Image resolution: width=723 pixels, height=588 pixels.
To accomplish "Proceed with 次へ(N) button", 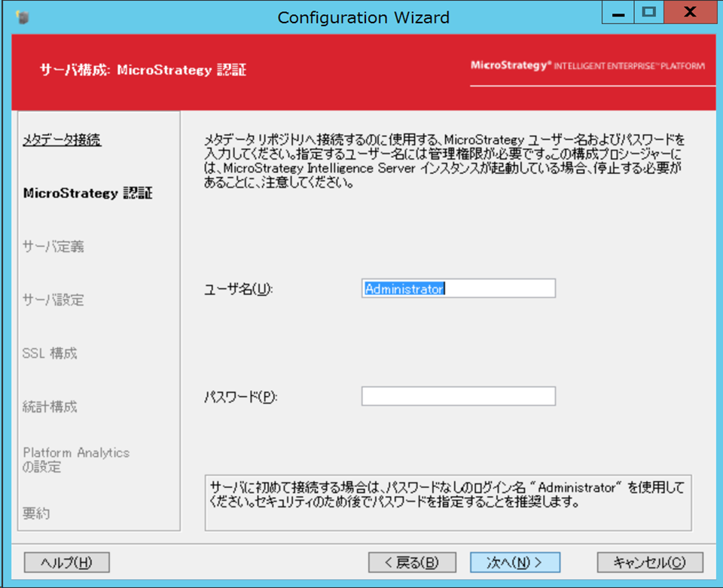I will pos(515,562).
